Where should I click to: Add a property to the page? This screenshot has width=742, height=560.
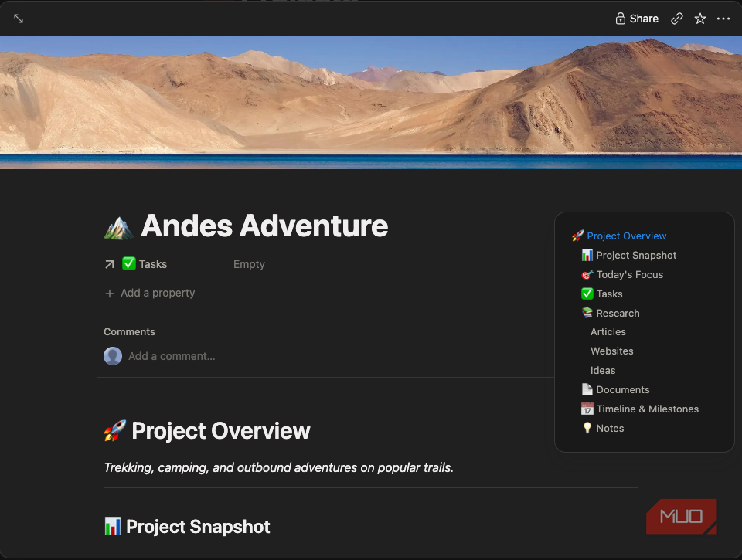pos(149,293)
